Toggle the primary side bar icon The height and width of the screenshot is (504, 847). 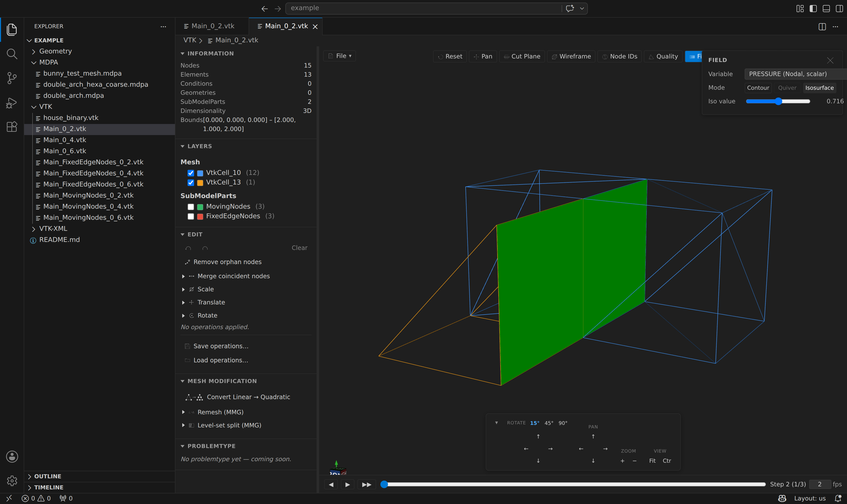point(813,9)
